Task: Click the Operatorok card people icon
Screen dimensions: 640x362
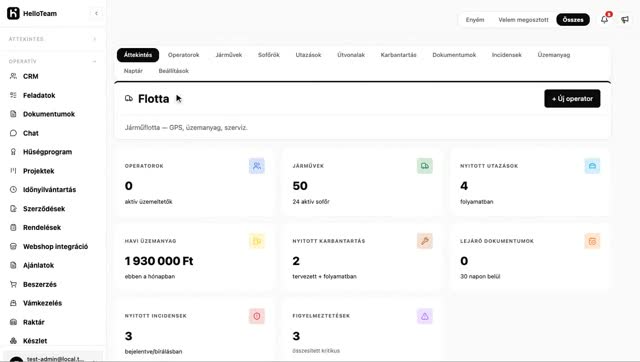Action: click(x=257, y=166)
